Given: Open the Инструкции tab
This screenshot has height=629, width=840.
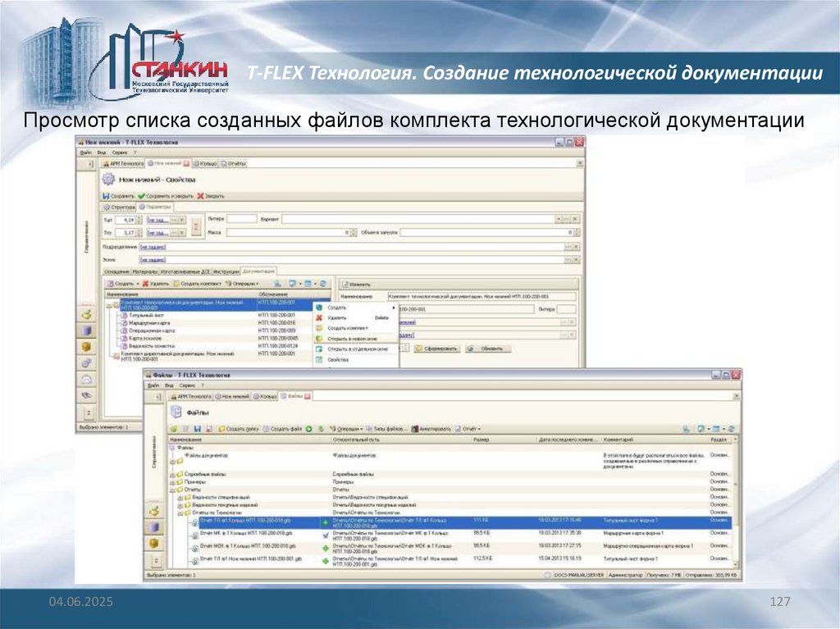Looking at the screenshot, I should coord(226,271).
